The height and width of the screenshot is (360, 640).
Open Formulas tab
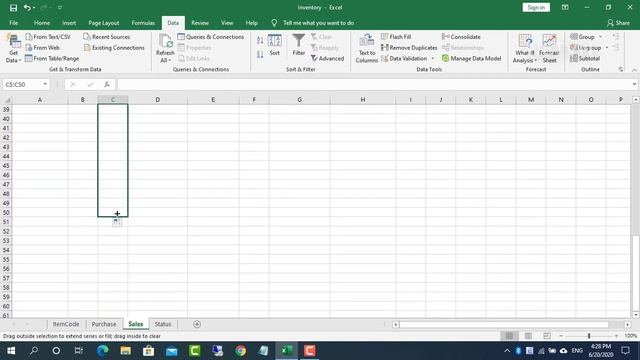143,23
